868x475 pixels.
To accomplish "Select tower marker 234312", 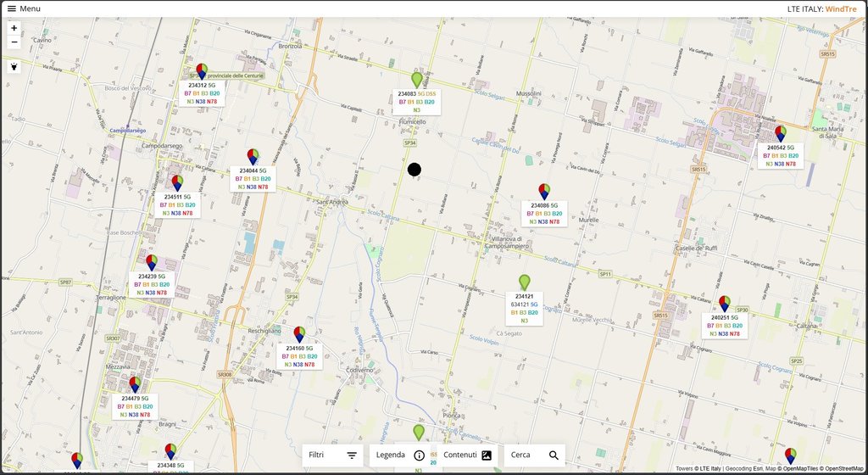I will [202, 71].
